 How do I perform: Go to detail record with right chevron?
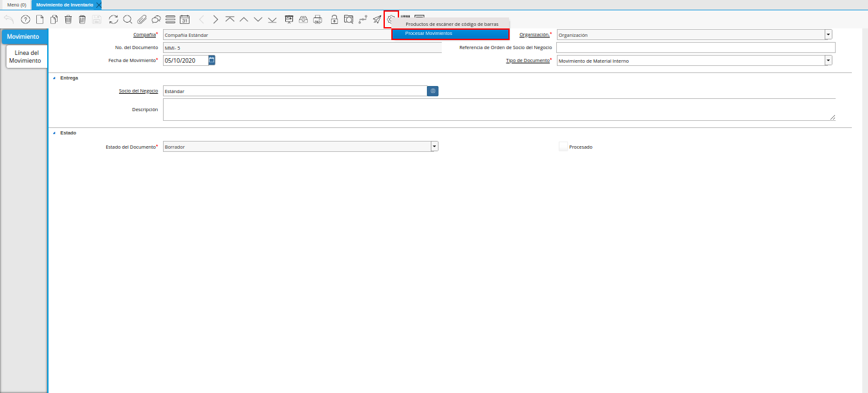[215, 19]
